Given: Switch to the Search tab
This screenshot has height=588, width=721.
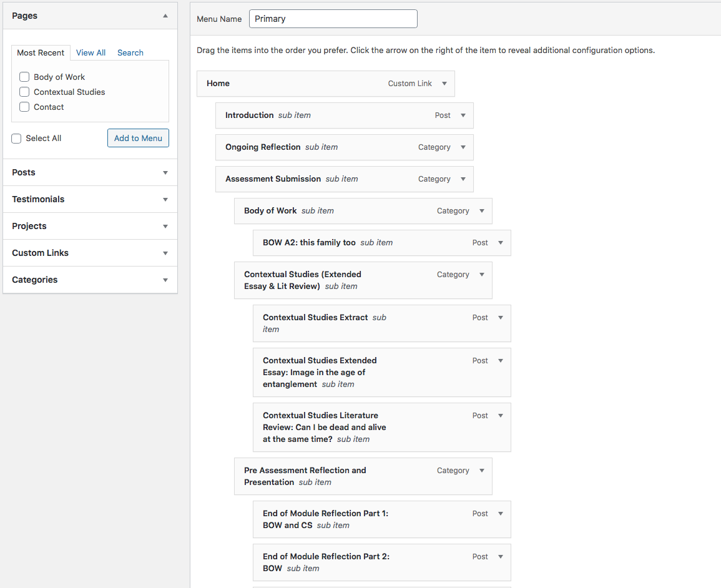Looking at the screenshot, I should (x=130, y=53).
